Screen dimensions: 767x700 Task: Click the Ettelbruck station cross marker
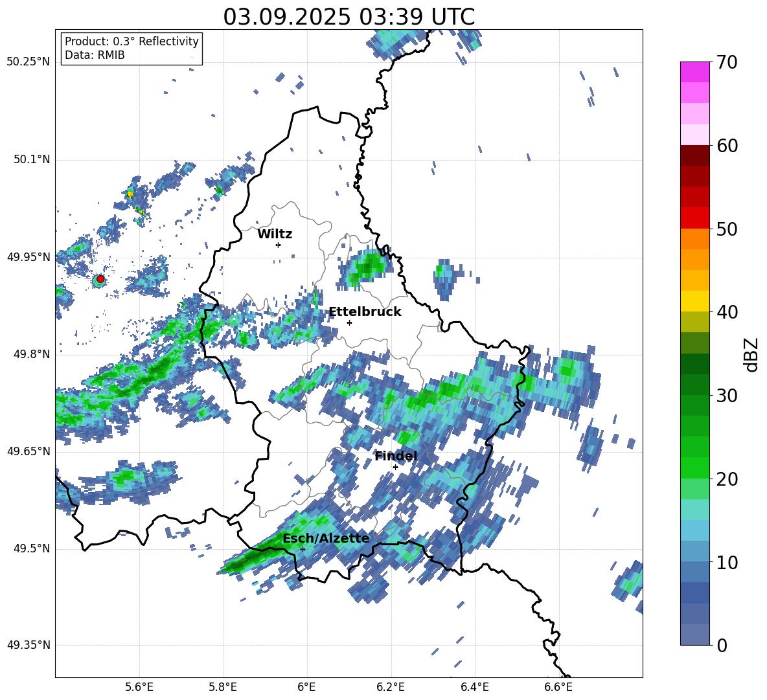tap(349, 322)
